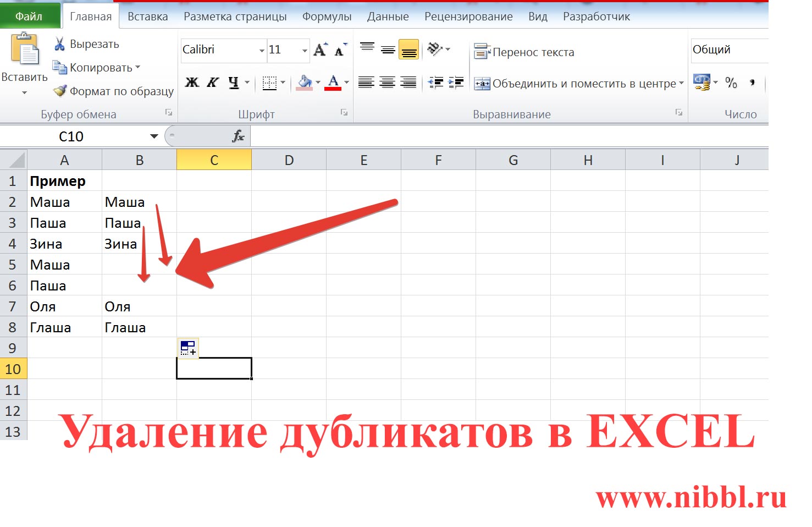
Task: Click the fill color paint bucket
Action: click(x=305, y=83)
